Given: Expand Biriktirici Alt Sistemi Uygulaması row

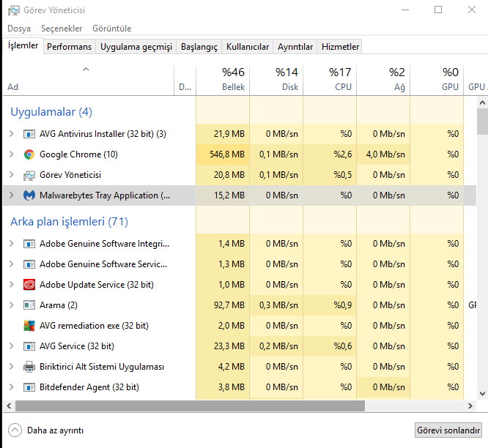Looking at the screenshot, I should point(12,367).
